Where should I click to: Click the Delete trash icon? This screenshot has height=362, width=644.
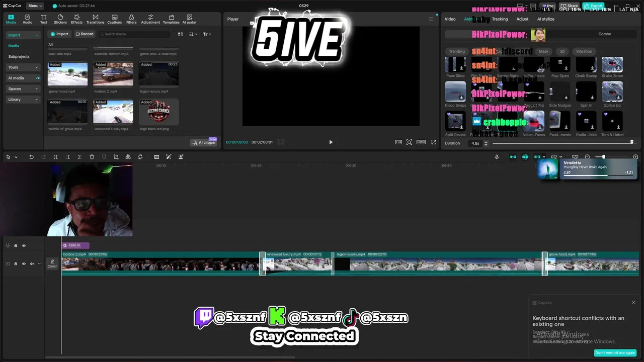[x=92, y=157]
